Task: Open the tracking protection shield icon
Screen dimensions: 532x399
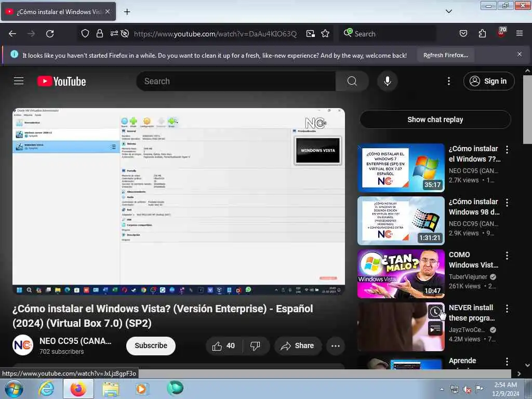Action: [x=85, y=33]
